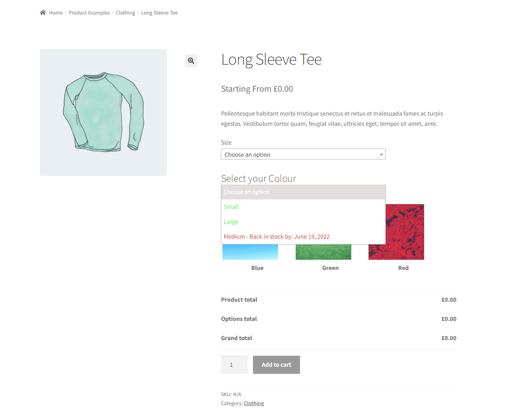Click the Product total label

[239, 300]
